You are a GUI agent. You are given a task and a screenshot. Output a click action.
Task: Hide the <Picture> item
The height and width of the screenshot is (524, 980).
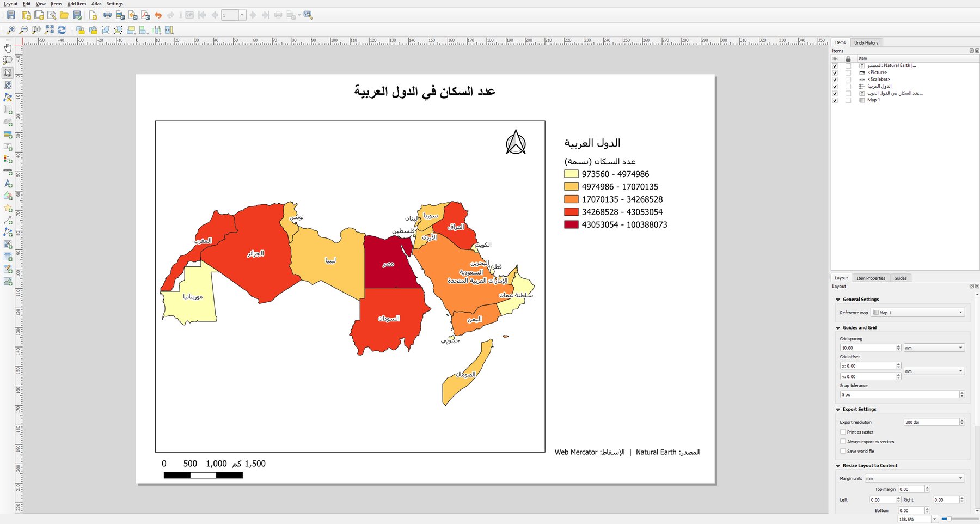point(835,72)
